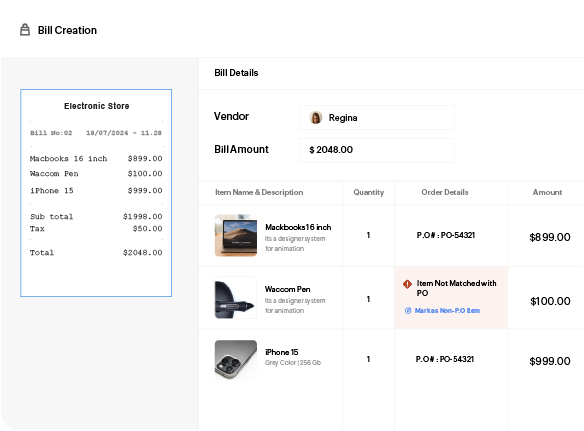Click the P.O number in iPhone 15 row

445,359
